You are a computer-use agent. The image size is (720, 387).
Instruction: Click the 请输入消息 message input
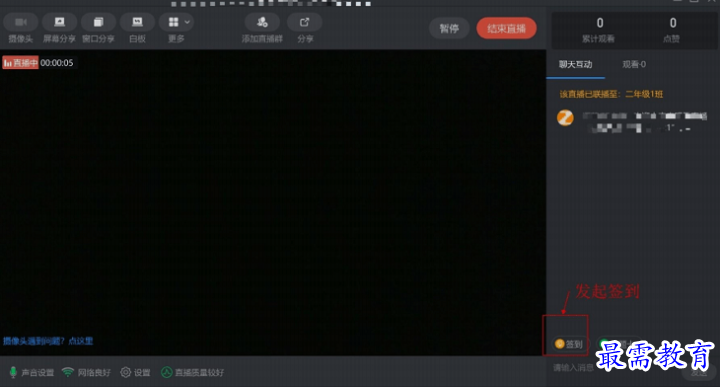coord(574,368)
